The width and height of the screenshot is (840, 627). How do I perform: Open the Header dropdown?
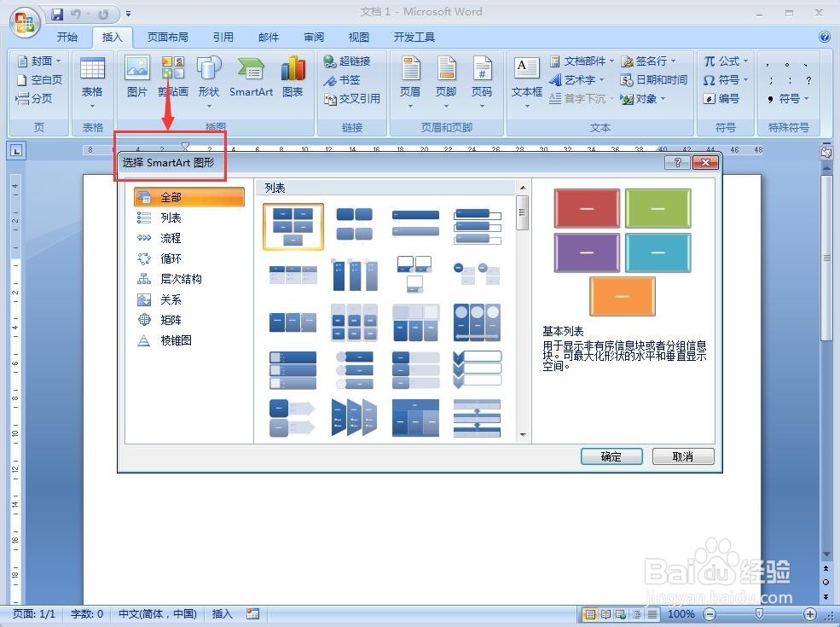coord(410,81)
